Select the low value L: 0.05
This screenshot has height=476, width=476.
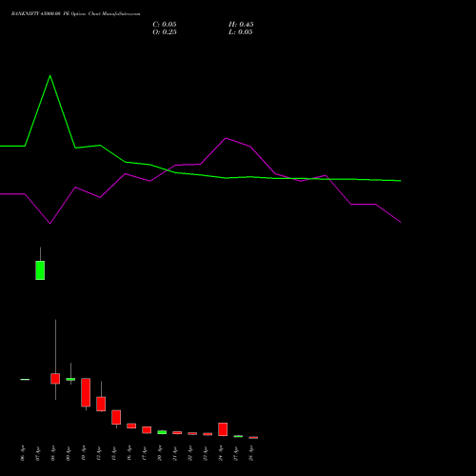click(x=241, y=32)
